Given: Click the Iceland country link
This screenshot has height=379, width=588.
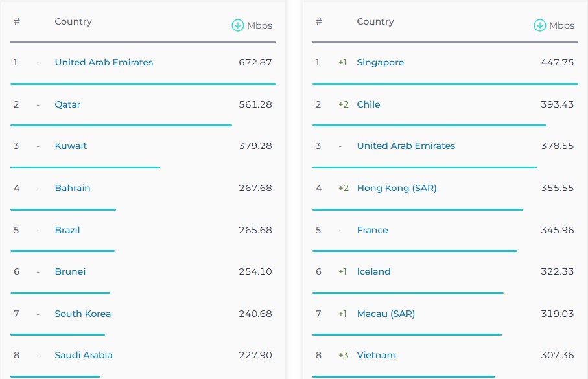Looking at the screenshot, I should pos(373,272).
